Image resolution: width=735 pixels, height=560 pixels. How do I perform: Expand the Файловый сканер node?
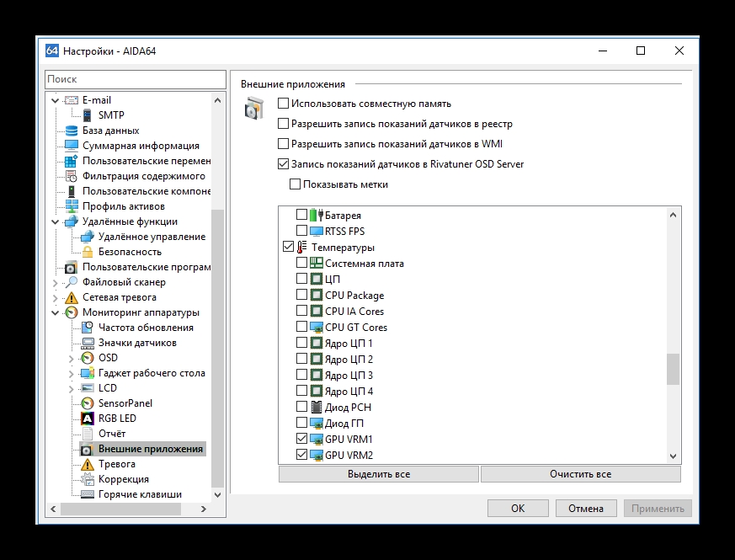(x=56, y=282)
